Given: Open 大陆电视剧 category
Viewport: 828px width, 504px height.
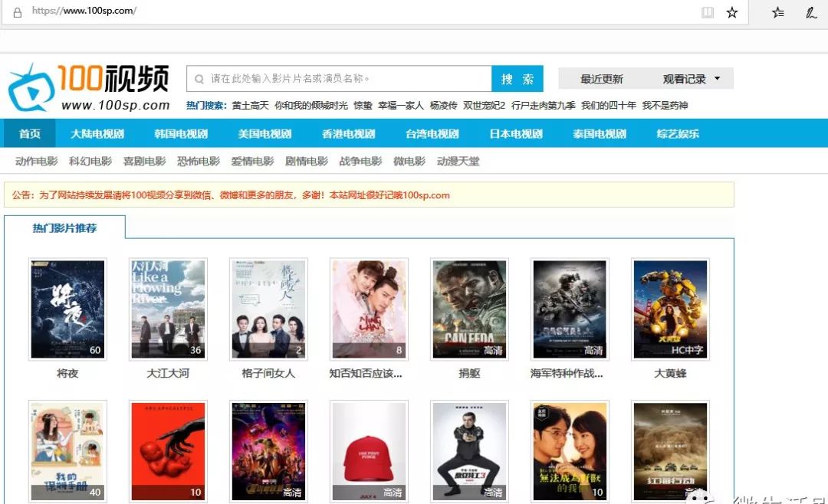Looking at the screenshot, I should pos(97,133).
